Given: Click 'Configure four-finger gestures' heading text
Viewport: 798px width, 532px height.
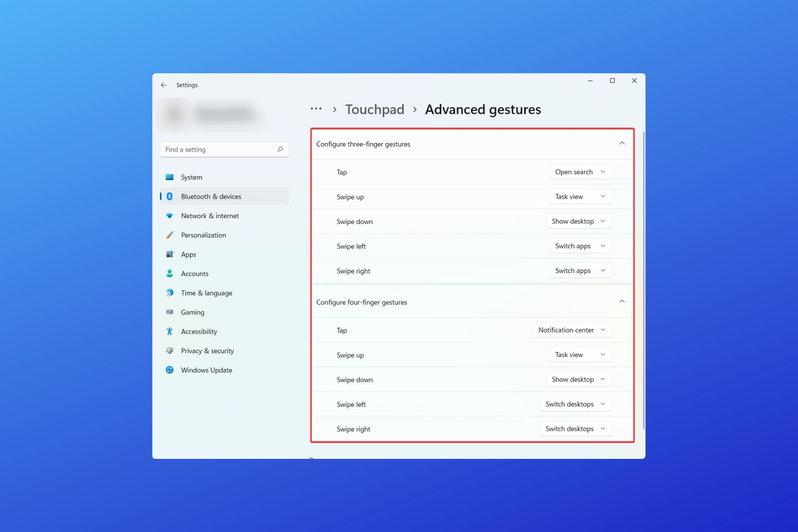Looking at the screenshot, I should tap(362, 302).
